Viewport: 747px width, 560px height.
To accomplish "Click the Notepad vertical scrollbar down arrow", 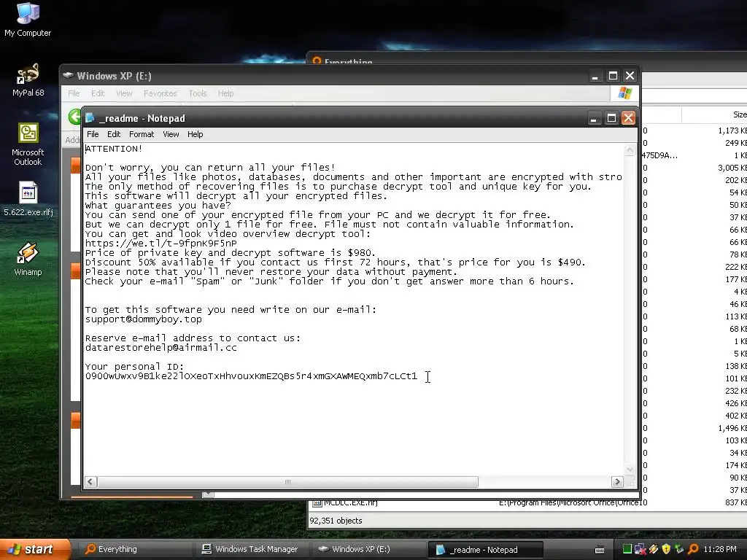I will pyautogui.click(x=630, y=470).
